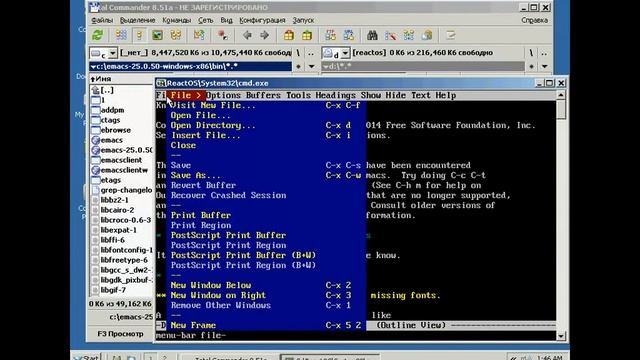
Task: Open the Конфигурация menu
Action: (x=262, y=20)
